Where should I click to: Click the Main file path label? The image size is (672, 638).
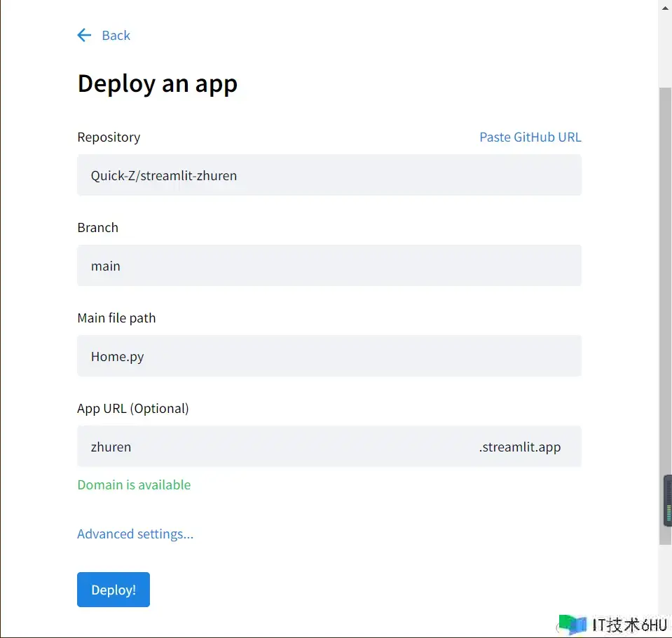(x=116, y=318)
